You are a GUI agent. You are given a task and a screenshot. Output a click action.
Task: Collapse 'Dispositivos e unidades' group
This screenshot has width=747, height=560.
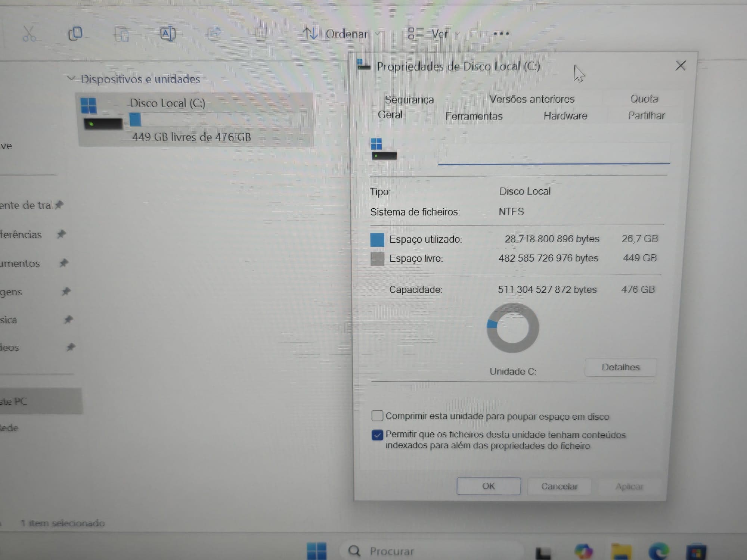(71, 78)
